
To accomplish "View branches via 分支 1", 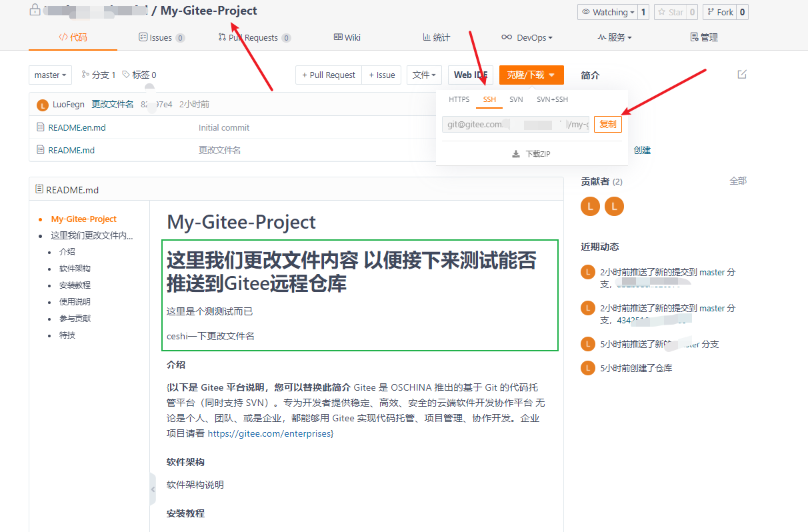I will 99,75.
